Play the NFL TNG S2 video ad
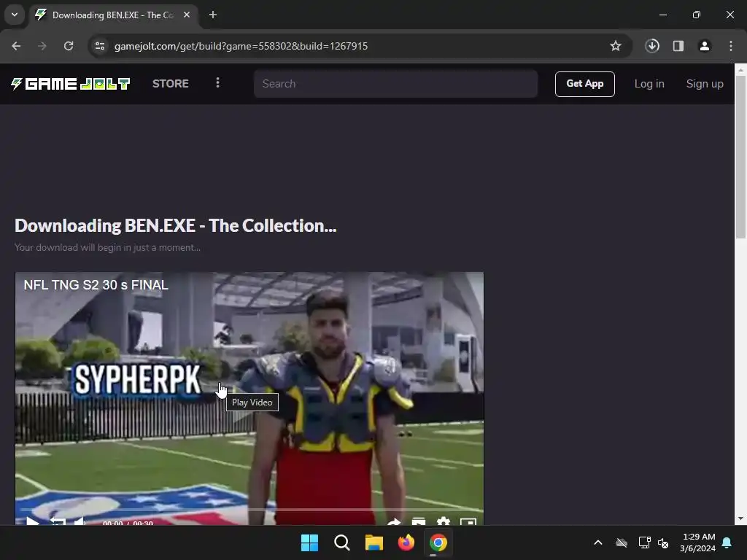747x560 pixels. pos(32,521)
